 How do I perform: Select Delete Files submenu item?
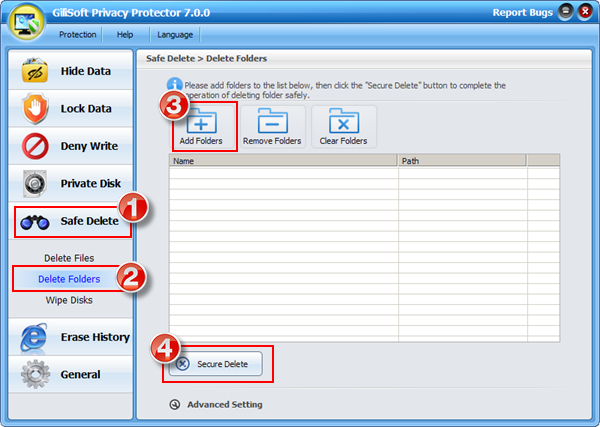coord(69,258)
